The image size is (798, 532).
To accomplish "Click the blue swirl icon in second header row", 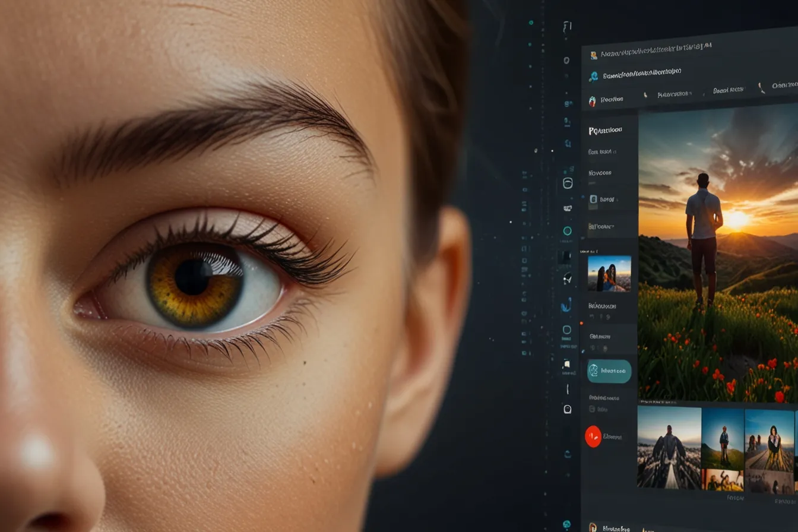I will 593,77.
